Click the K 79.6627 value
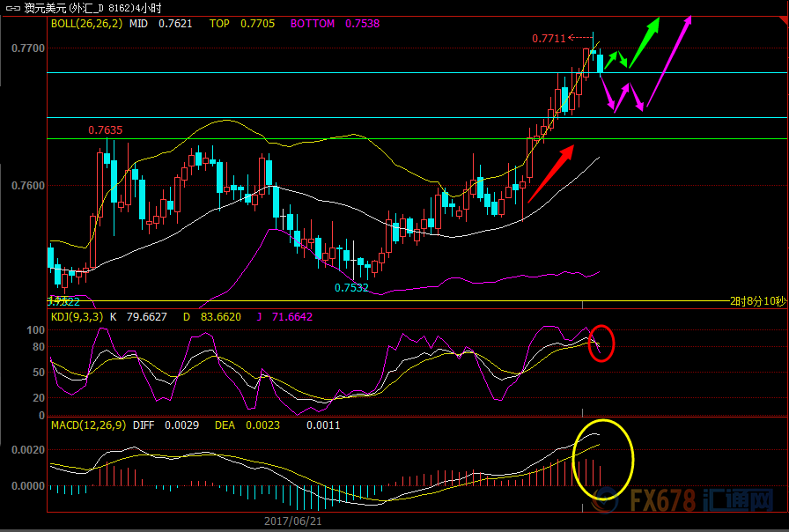Screen dimensions: 789x532 (138, 317)
